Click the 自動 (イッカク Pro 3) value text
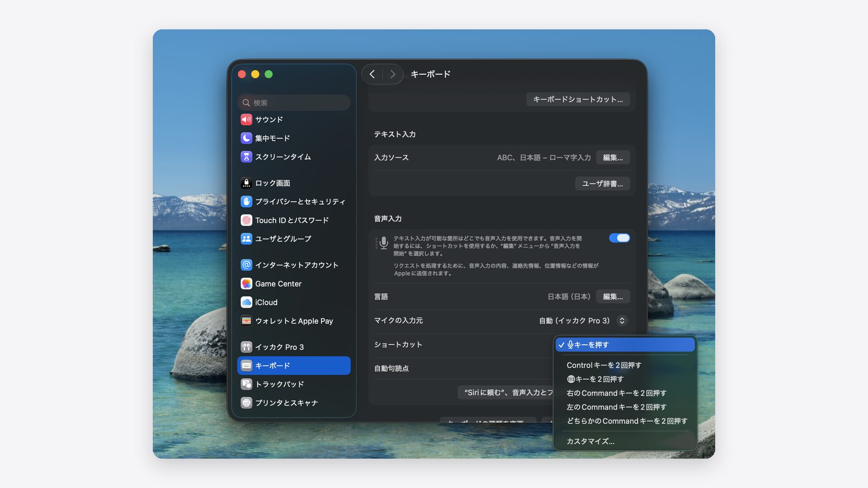 574,320
